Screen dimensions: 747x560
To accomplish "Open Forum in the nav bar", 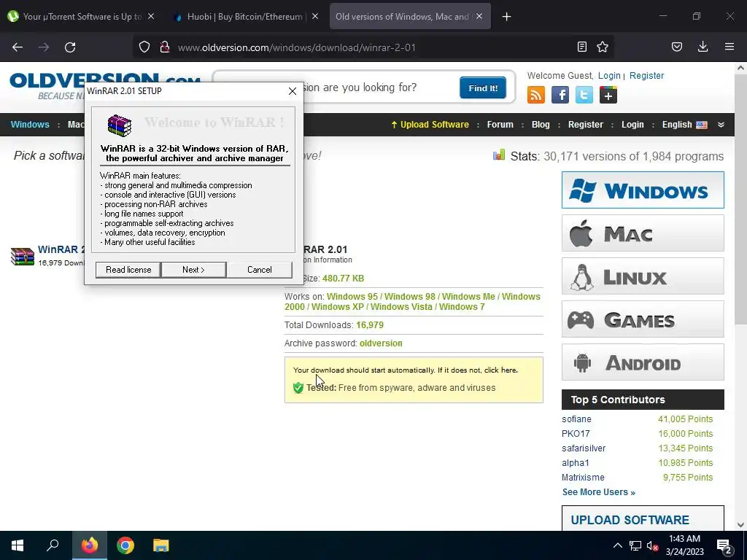I will [500, 124].
